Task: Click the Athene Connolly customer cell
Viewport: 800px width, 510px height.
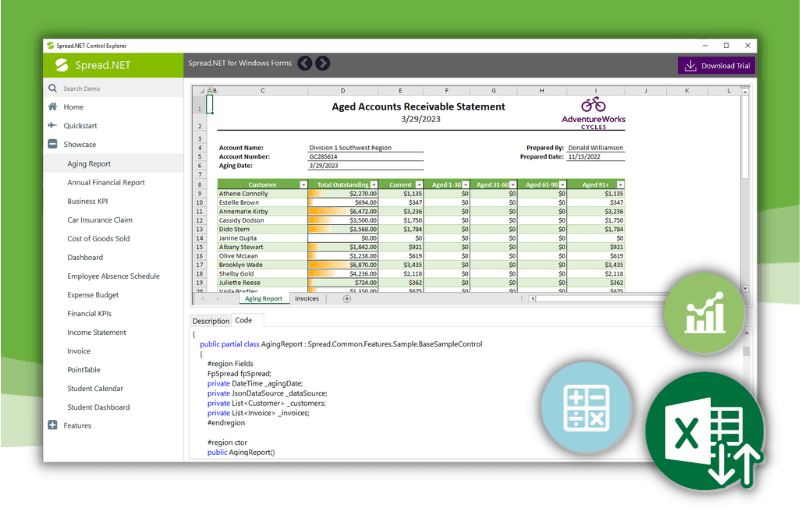Action: click(262, 194)
